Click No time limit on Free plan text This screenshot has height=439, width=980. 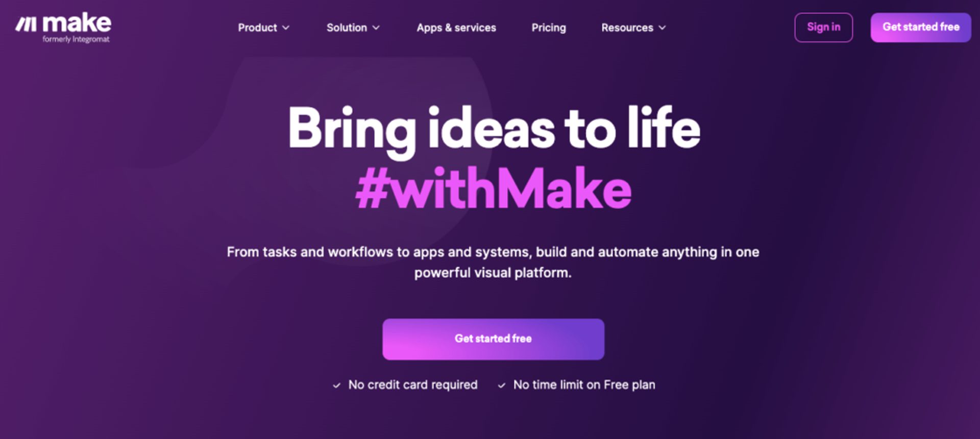click(584, 385)
